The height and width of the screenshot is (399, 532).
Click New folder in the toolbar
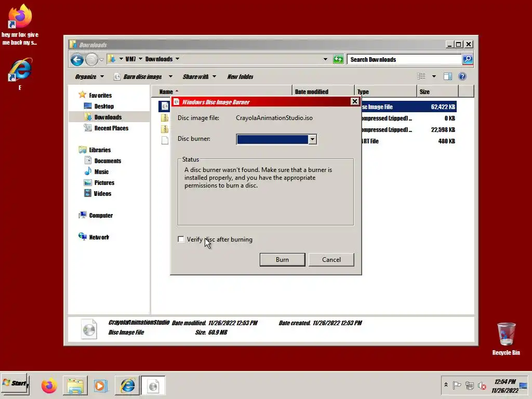tap(240, 77)
